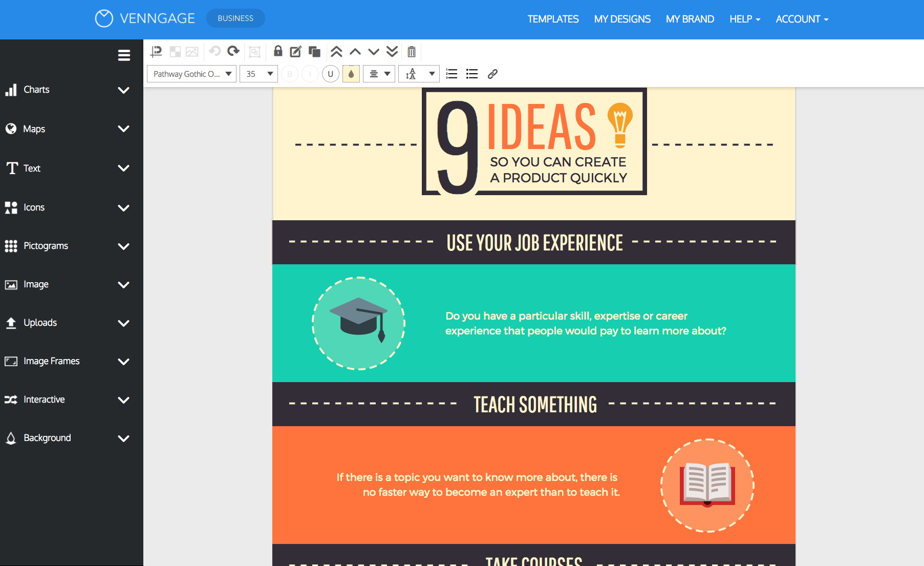Send element to back (double down chevron)
Image resolution: width=924 pixels, height=566 pixels.
tap(392, 51)
